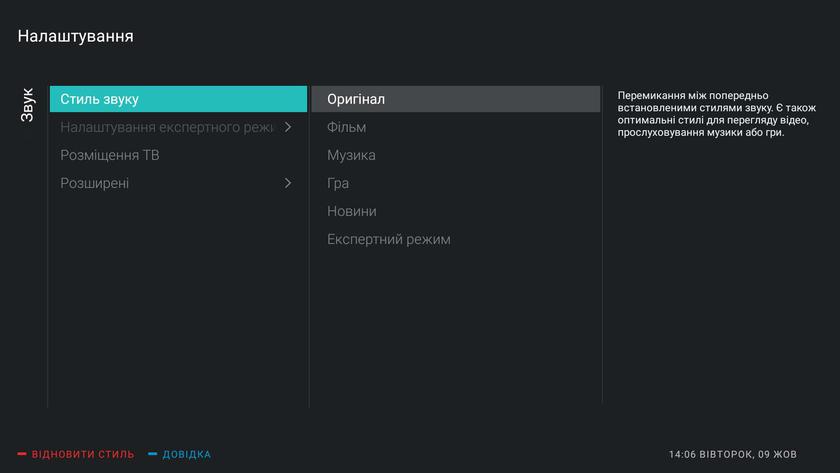Open the Розміщення ТВ option
This screenshot has height=473, width=840.
point(110,155)
